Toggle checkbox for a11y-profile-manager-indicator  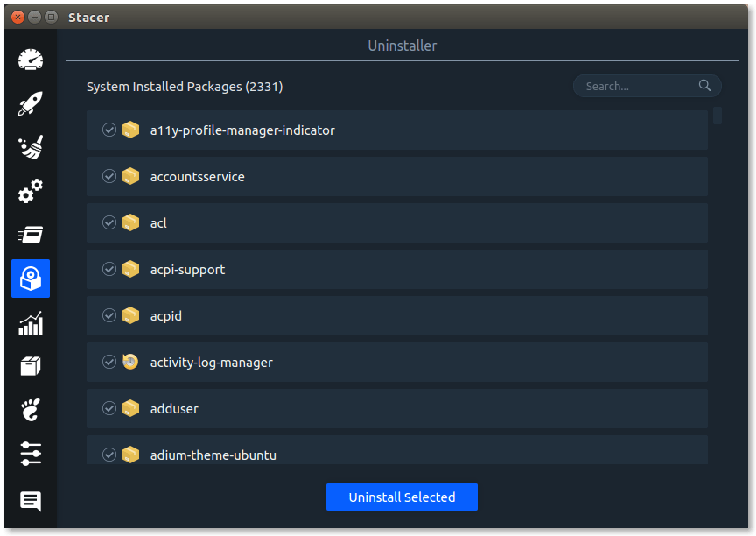[x=109, y=130]
